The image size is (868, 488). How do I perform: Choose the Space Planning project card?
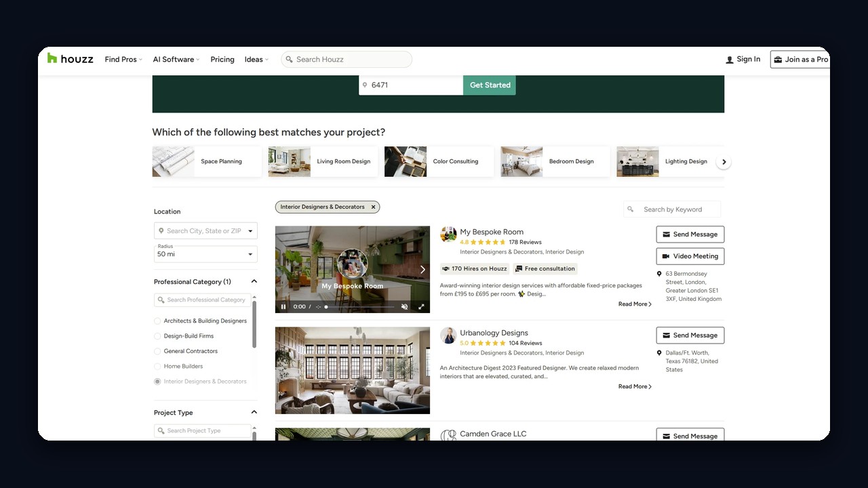[x=207, y=161]
